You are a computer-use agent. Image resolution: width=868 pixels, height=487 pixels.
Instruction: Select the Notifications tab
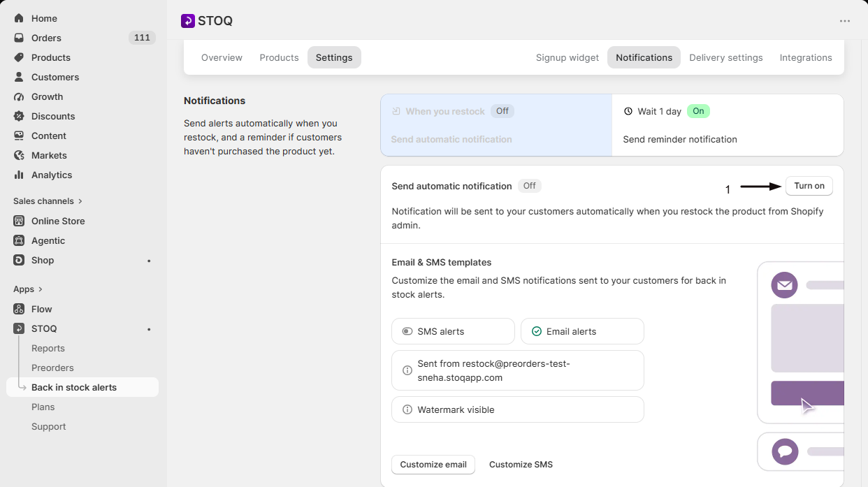pyautogui.click(x=644, y=57)
